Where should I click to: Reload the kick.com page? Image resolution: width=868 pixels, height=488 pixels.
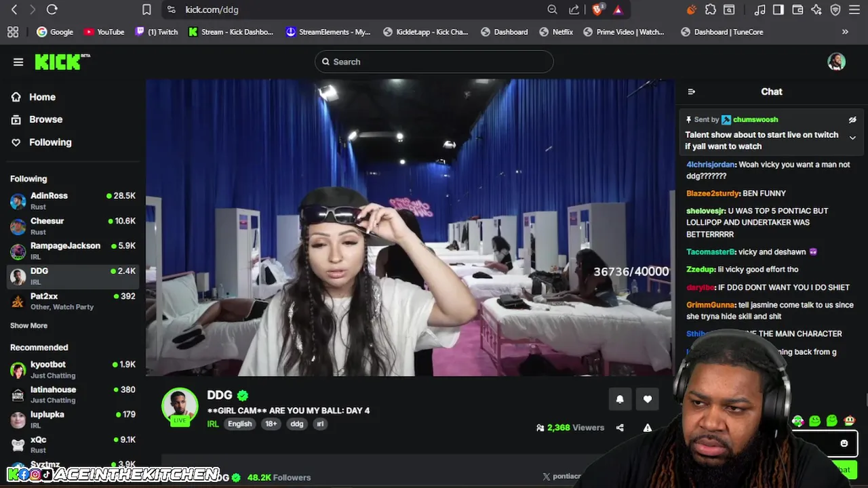(x=52, y=9)
